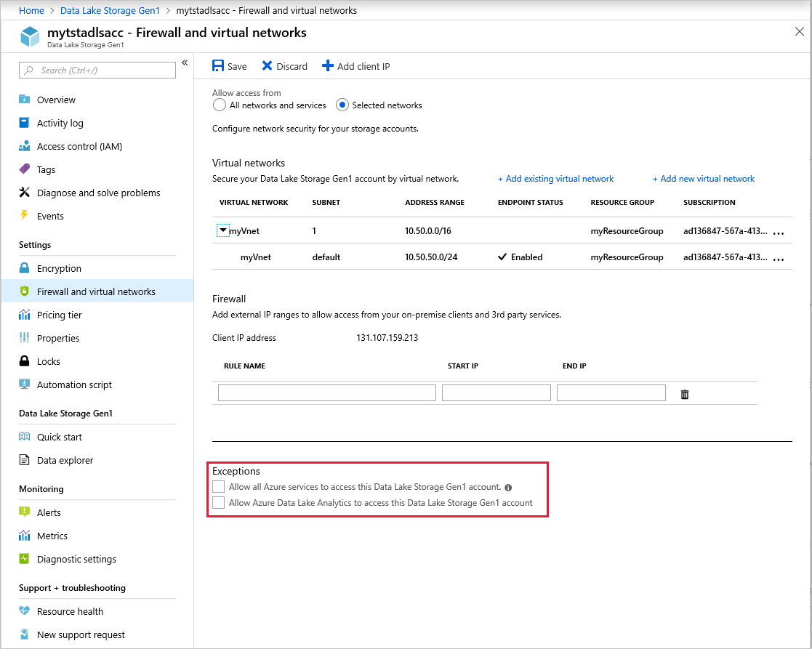The width and height of the screenshot is (812, 649).
Task: Collapse the left sidebar with double chevron
Action: point(185,63)
